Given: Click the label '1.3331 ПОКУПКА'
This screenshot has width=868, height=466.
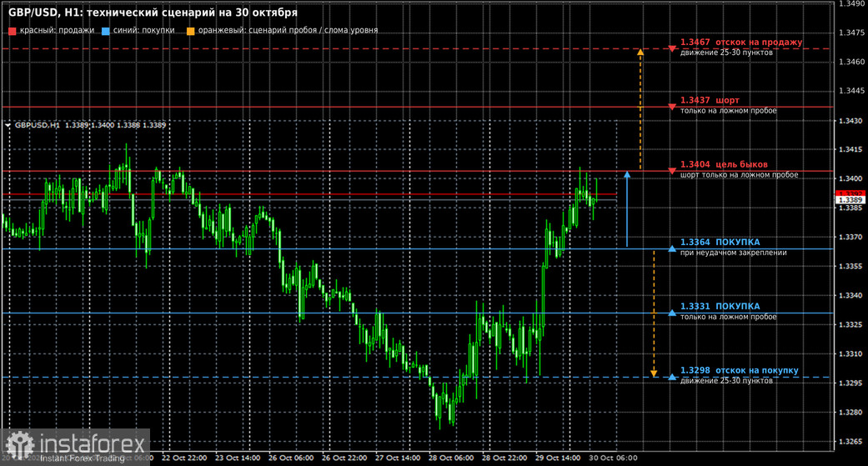Looking at the screenshot, I should (720, 307).
